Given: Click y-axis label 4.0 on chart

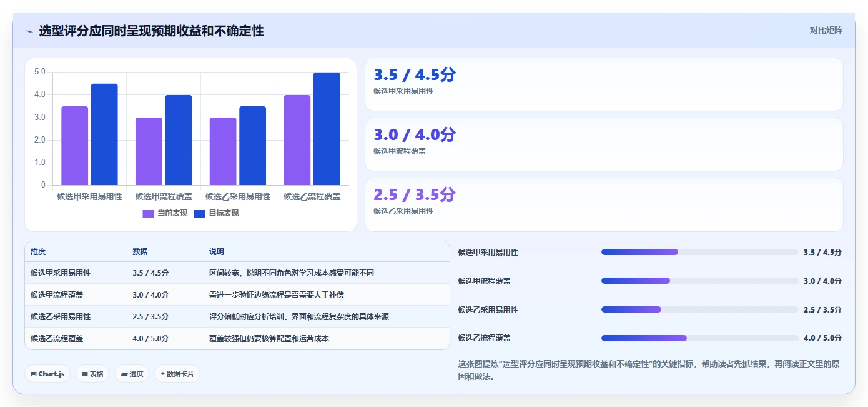Looking at the screenshot, I should click(40, 94).
